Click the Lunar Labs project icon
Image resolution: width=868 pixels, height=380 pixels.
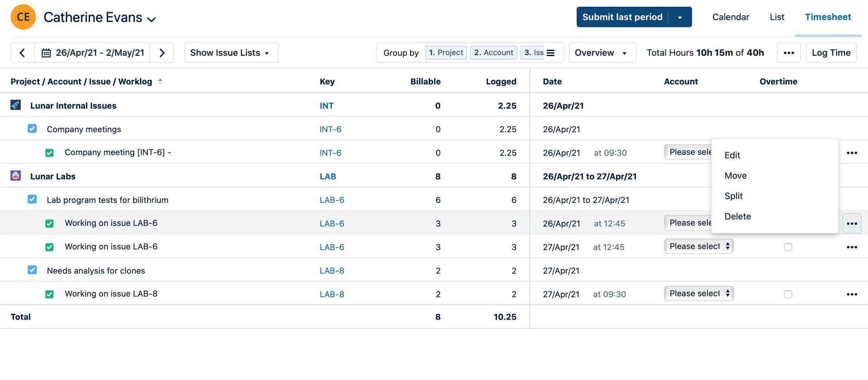click(x=15, y=176)
